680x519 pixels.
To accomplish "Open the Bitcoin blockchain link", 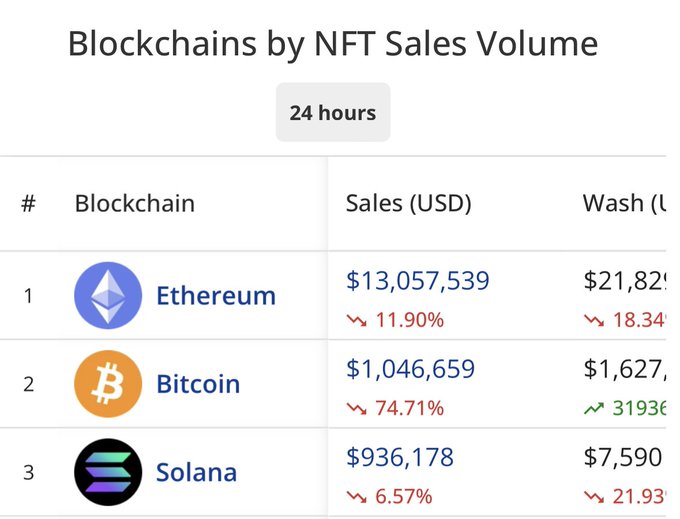I will tap(198, 384).
